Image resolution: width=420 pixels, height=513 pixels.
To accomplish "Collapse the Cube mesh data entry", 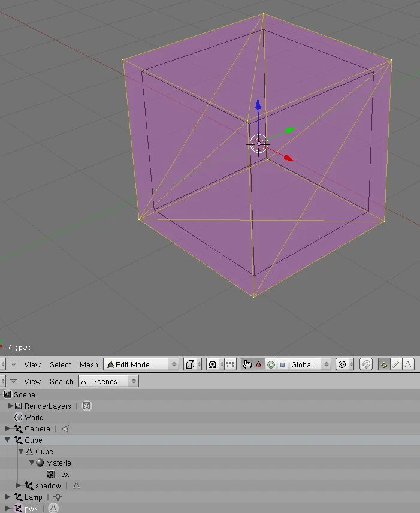I will (21, 451).
